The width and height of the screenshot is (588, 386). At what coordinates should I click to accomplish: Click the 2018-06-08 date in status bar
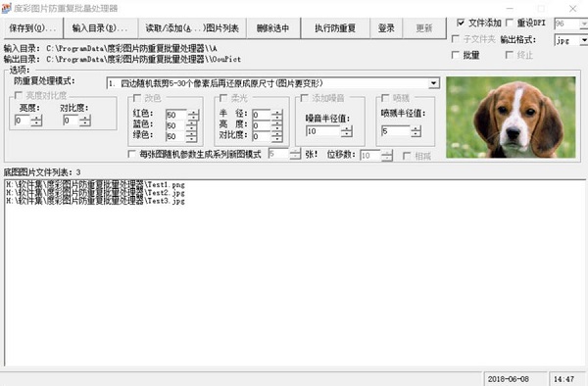508,379
